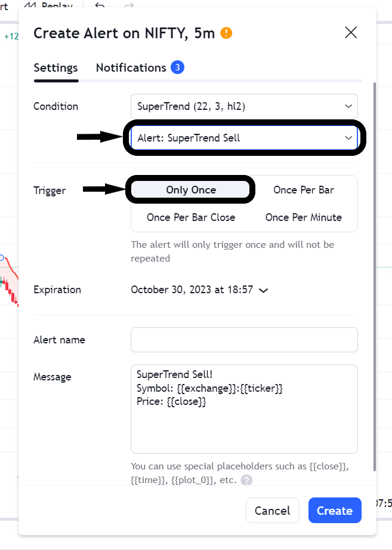Viewport: 392px width, 550px height.
Task: Switch to the Notifications tab
Action: [x=131, y=67]
